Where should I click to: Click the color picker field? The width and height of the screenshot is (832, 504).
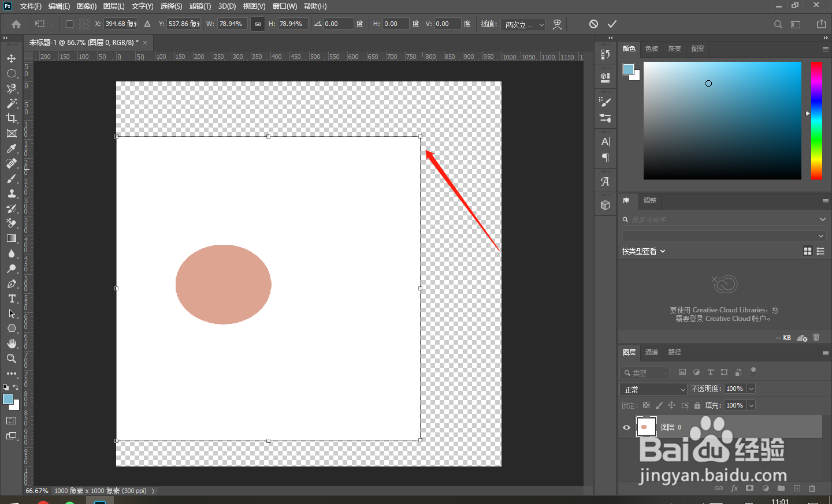click(x=722, y=121)
